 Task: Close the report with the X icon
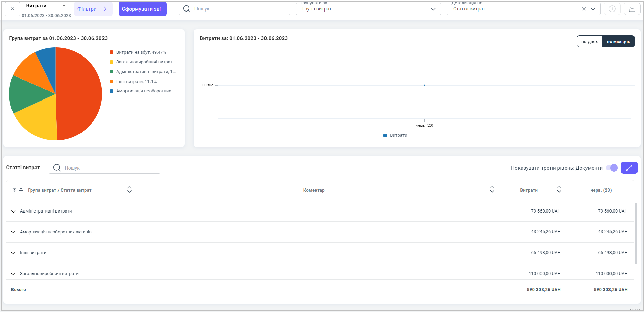coord(13,9)
